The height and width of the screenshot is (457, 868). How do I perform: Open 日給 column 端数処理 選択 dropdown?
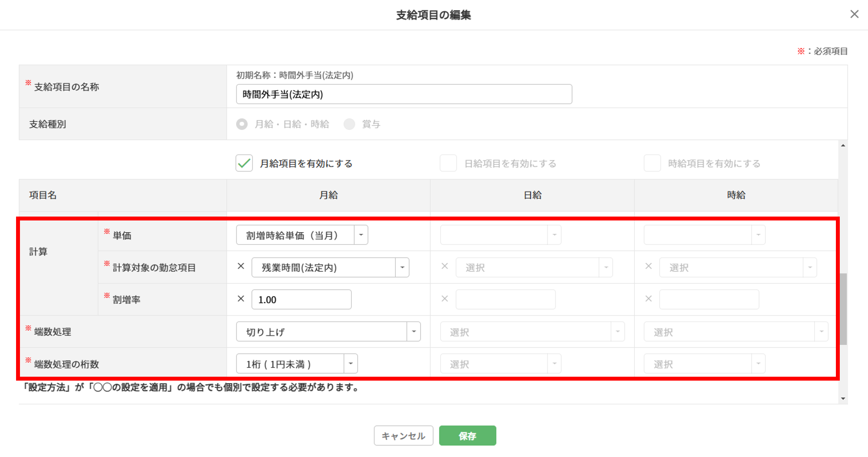point(533,332)
